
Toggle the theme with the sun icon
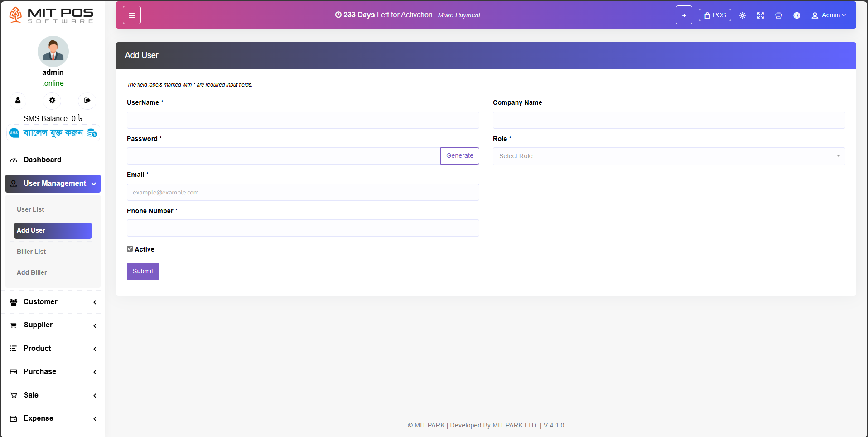742,15
